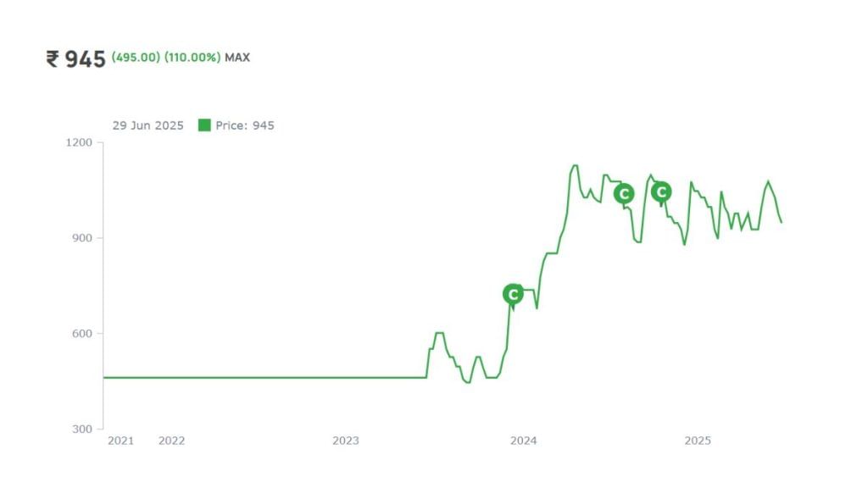868x488 pixels.
Task: Click the 1200 y-axis value
Action: point(79,142)
